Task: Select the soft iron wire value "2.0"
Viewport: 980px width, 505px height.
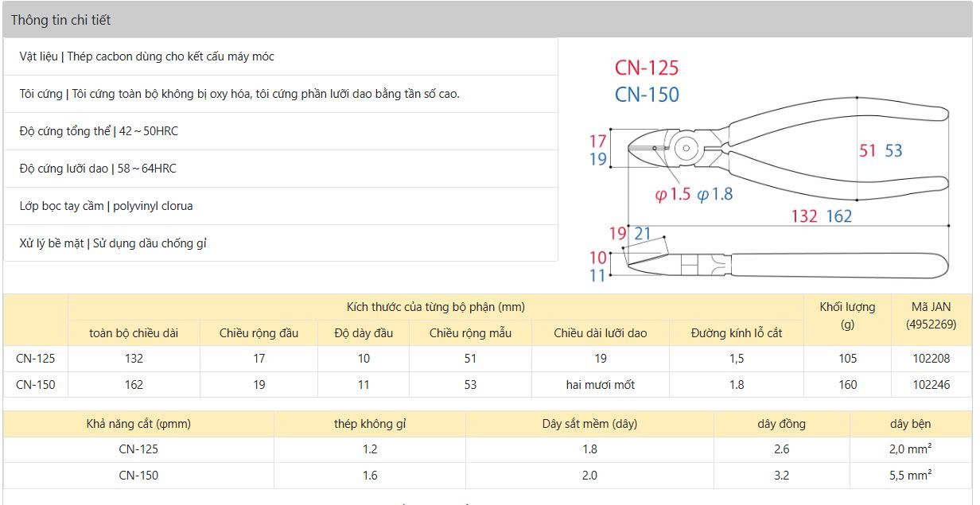Action: point(589,476)
